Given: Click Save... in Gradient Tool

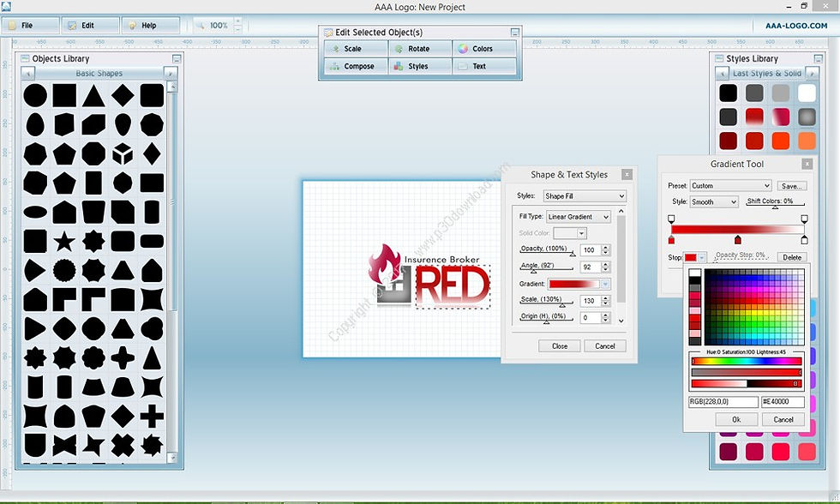Looking at the screenshot, I should pos(792,186).
